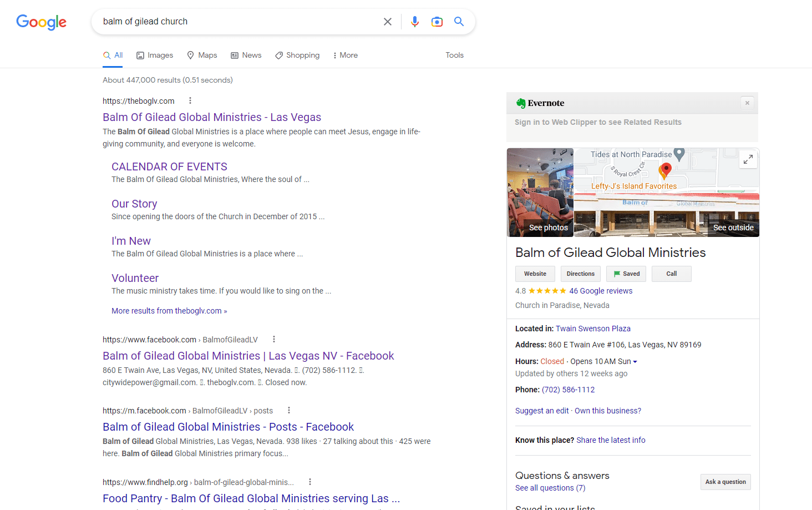Clear the search query with X icon
The image size is (812, 510).
(388, 22)
